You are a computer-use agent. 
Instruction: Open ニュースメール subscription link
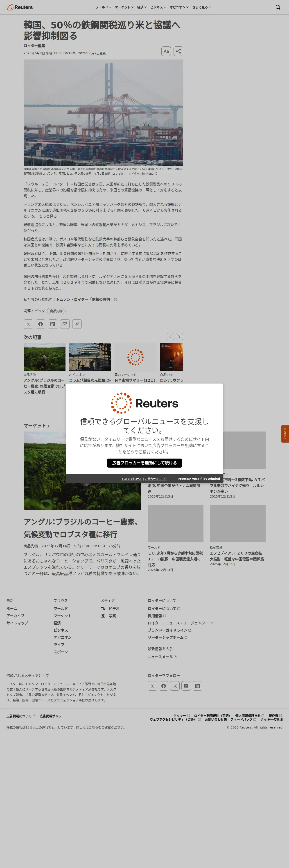click(x=162, y=657)
